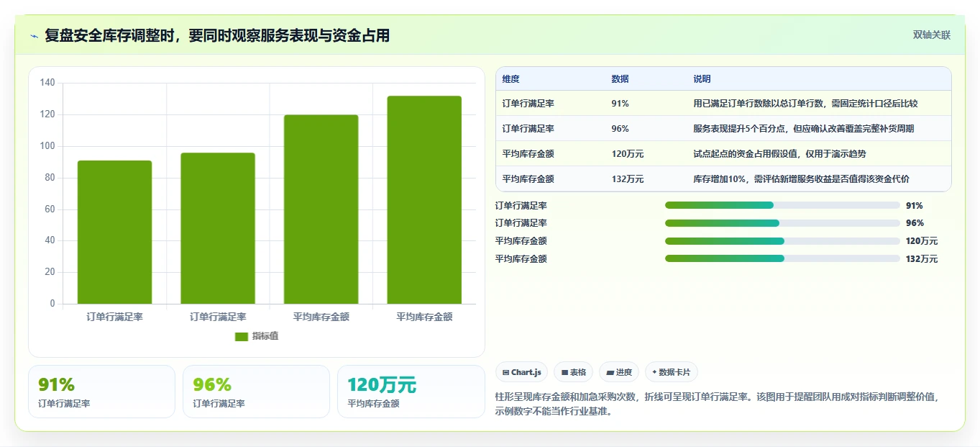Click note 服务表现提升5个百分点，但应确认改善覆盖完整补货周期
The width and height of the screenshot is (980, 447).
coord(803,129)
